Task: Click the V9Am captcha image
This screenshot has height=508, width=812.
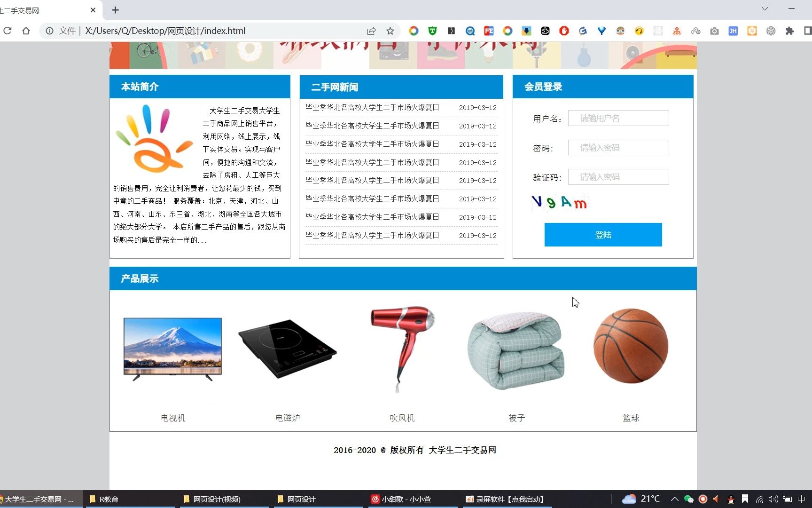Action: (559, 203)
